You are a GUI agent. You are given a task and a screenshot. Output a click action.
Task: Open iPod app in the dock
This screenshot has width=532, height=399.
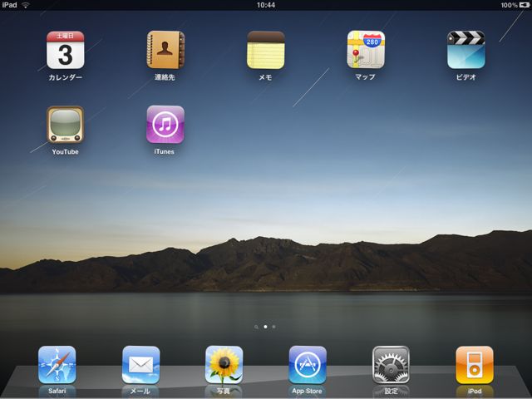point(475,365)
